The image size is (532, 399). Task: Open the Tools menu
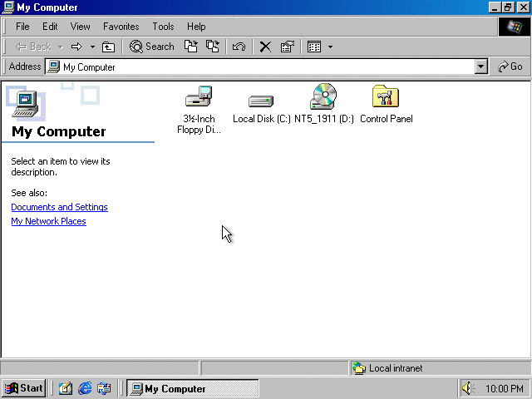click(163, 27)
